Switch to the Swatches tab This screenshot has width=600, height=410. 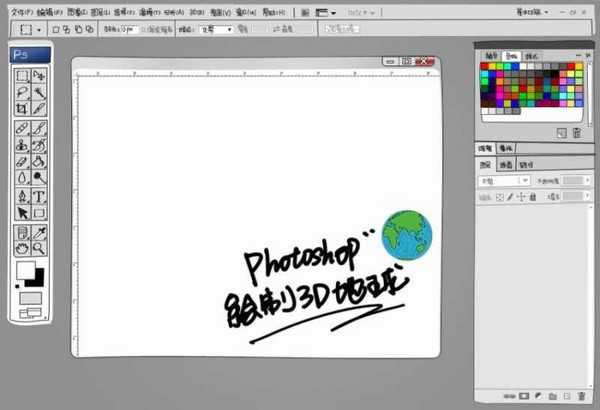point(510,56)
